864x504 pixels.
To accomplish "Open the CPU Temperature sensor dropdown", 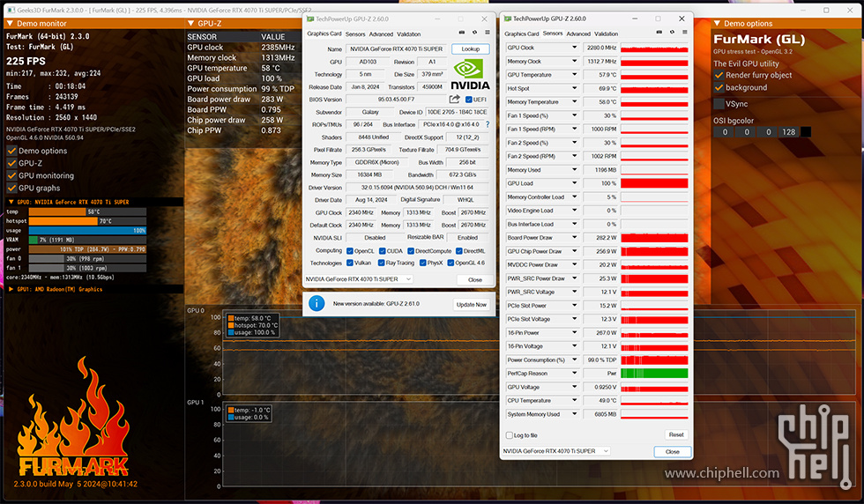I will click(x=574, y=400).
